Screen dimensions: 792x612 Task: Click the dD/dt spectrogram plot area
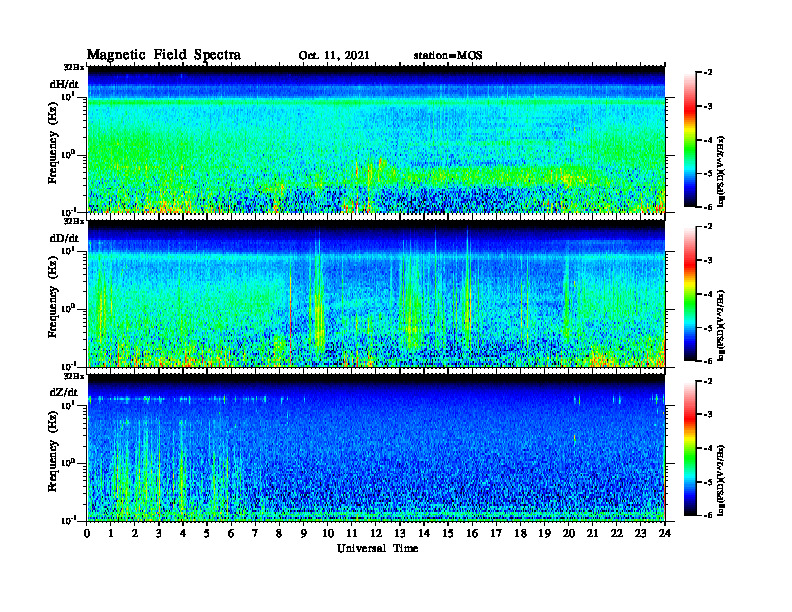click(x=376, y=293)
